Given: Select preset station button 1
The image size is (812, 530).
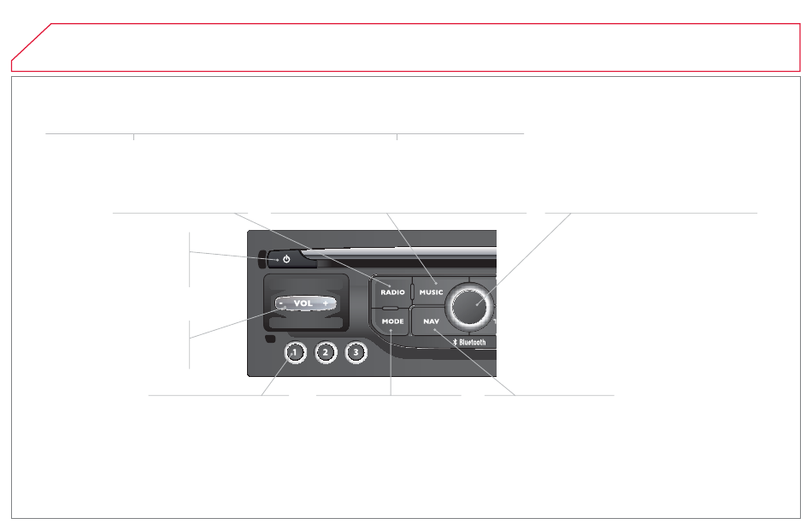Looking at the screenshot, I should pyautogui.click(x=295, y=353).
